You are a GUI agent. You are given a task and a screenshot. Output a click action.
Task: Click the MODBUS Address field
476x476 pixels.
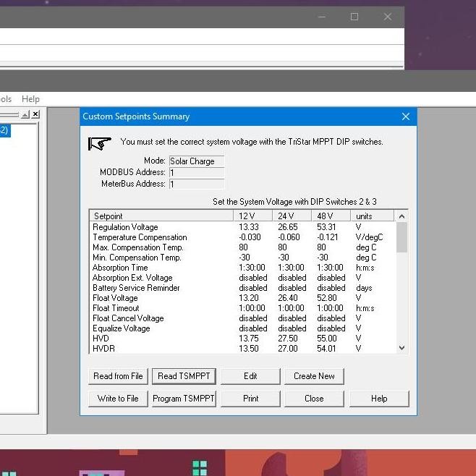pyautogui.click(x=196, y=173)
